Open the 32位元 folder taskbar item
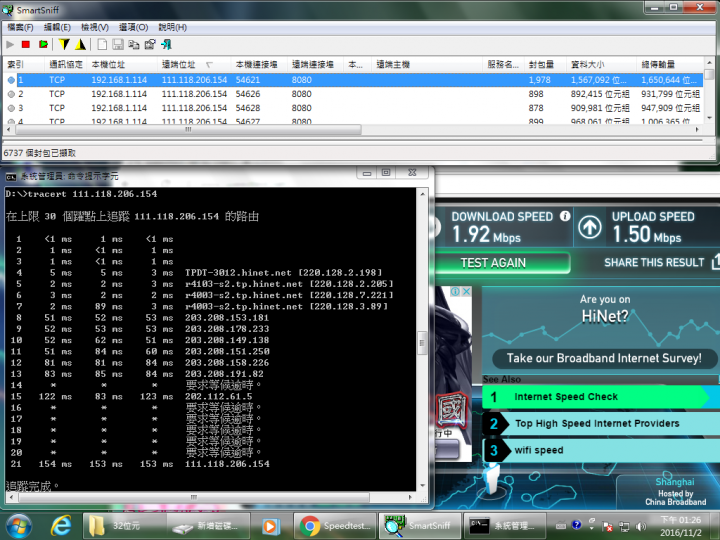Image resolution: width=720 pixels, height=540 pixels. click(124, 526)
